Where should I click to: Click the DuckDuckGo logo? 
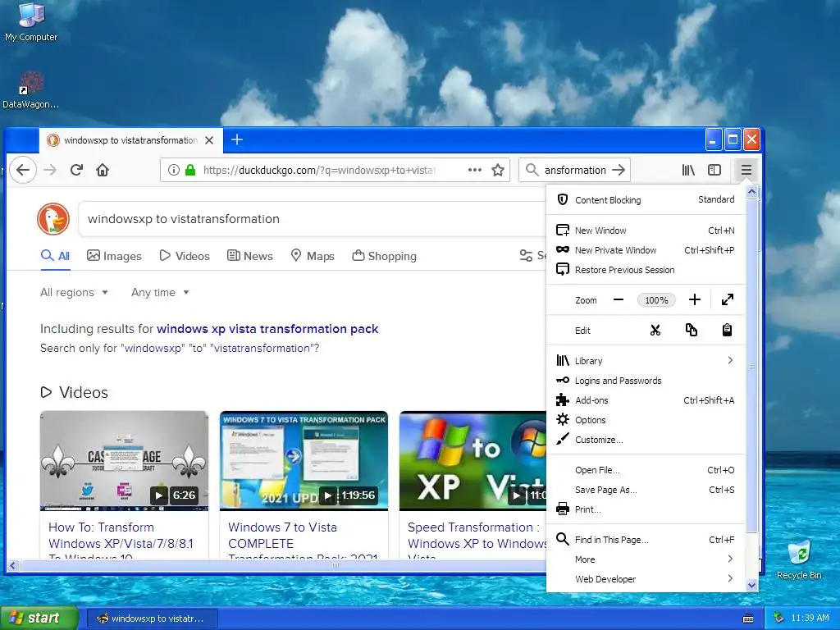(x=53, y=218)
